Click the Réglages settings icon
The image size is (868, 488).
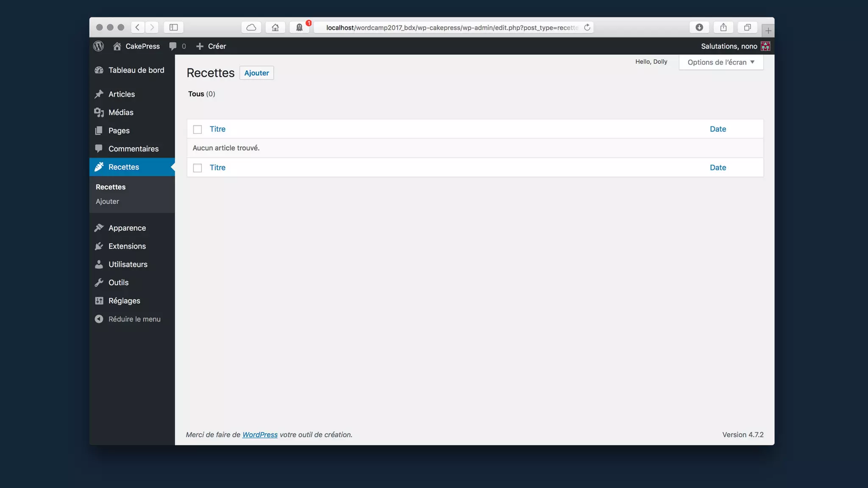99,301
